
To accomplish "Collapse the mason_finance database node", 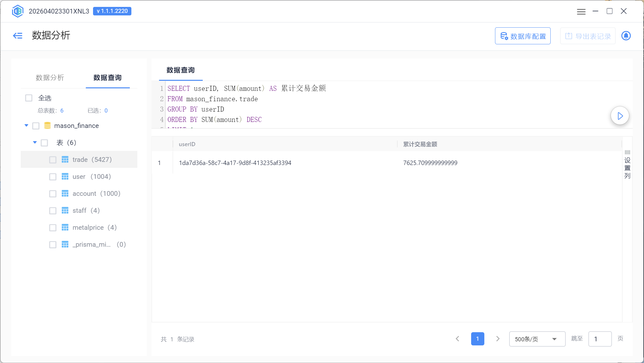I will point(26,126).
